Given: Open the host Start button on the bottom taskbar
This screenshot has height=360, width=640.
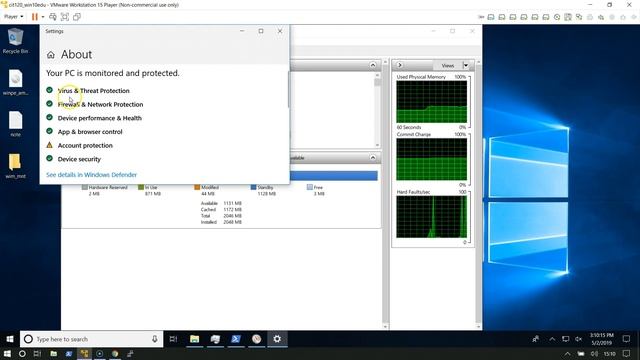Looking at the screenshot, I should click(7, 354).
